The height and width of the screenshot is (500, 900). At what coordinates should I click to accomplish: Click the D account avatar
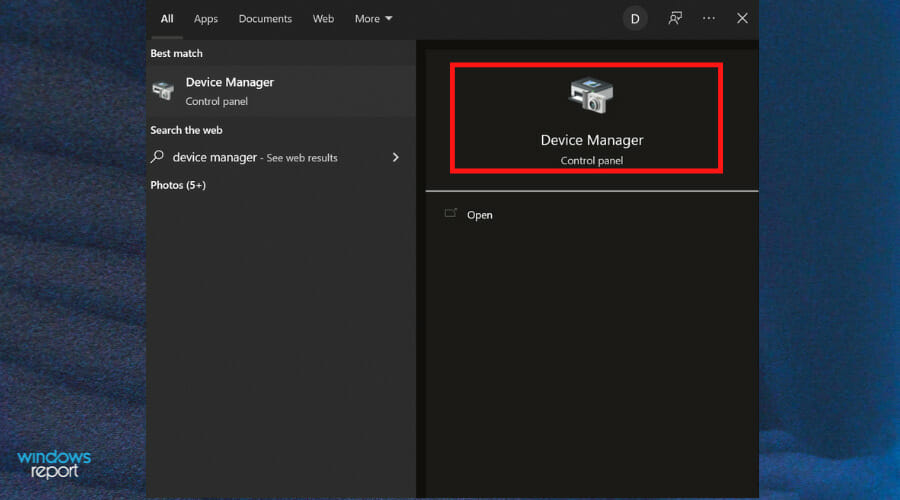tap(635, 19)
